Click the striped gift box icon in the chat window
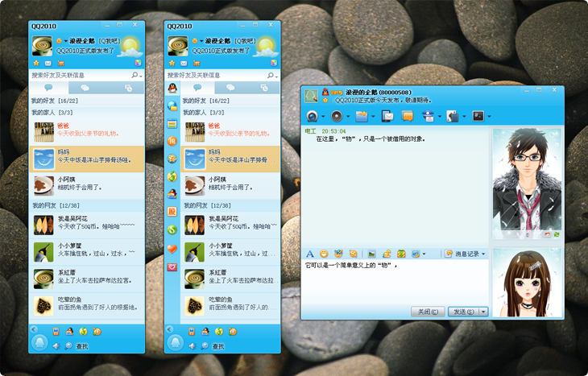The image size is (588, 376). coord(401,254)
